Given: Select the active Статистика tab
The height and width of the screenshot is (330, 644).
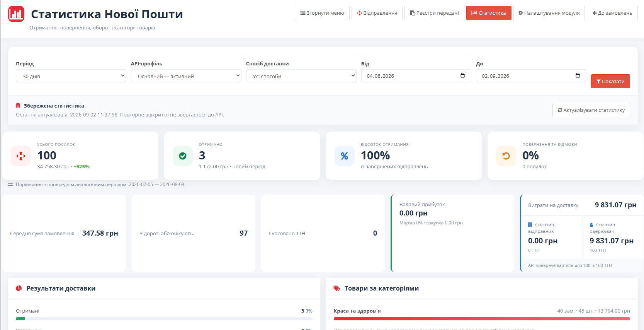Looking at the screenshot, I should [x=489, y=13].
